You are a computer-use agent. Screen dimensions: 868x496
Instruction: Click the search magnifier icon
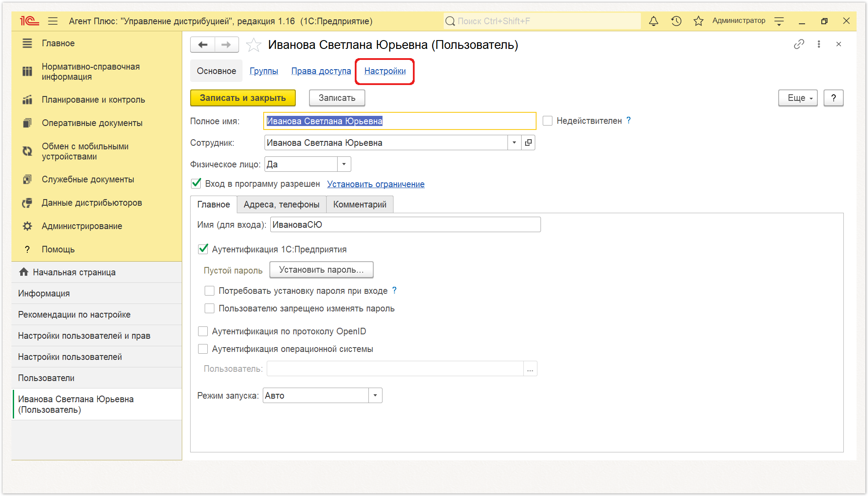coord(450,21)
